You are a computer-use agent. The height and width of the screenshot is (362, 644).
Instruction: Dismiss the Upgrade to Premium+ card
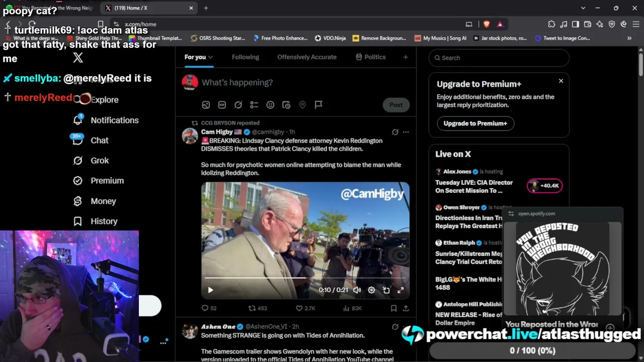[561, 81]
